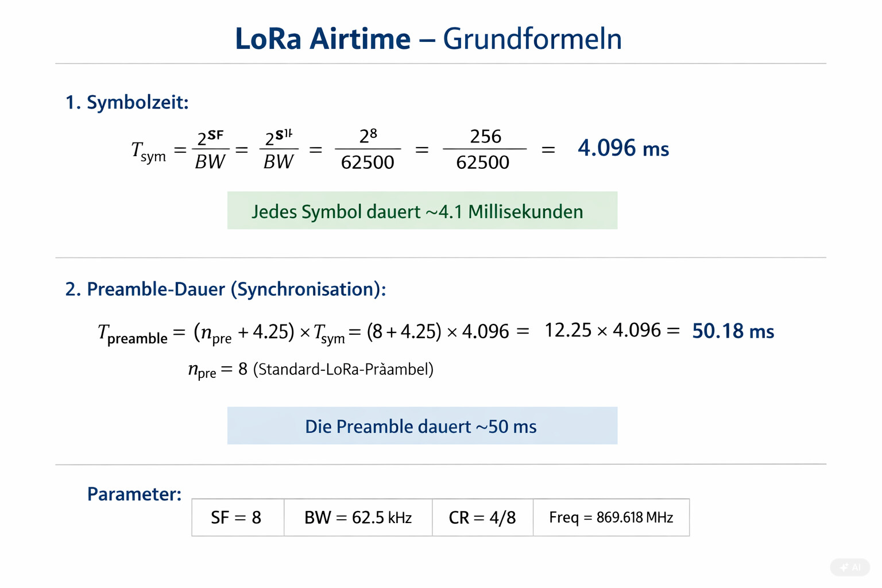This screenshot has height=588, width=882.
Task: Click the blue "Die Preamble dauert ~50 ms" box
Action: click(x=422, y=426)
